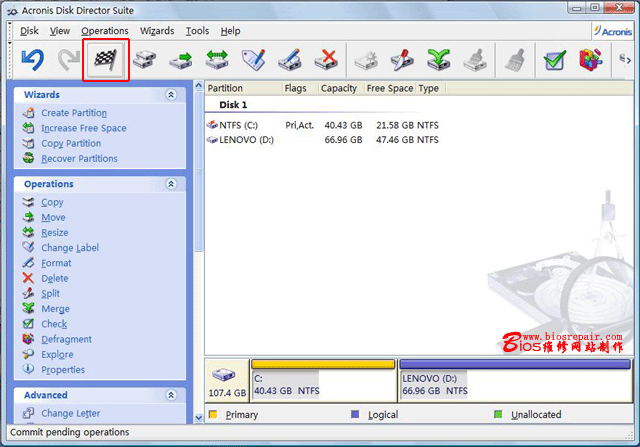This screenshot has height=447, width=640.
Task: Click the Delete partition toolbar icon
Action: coord(326,60)
